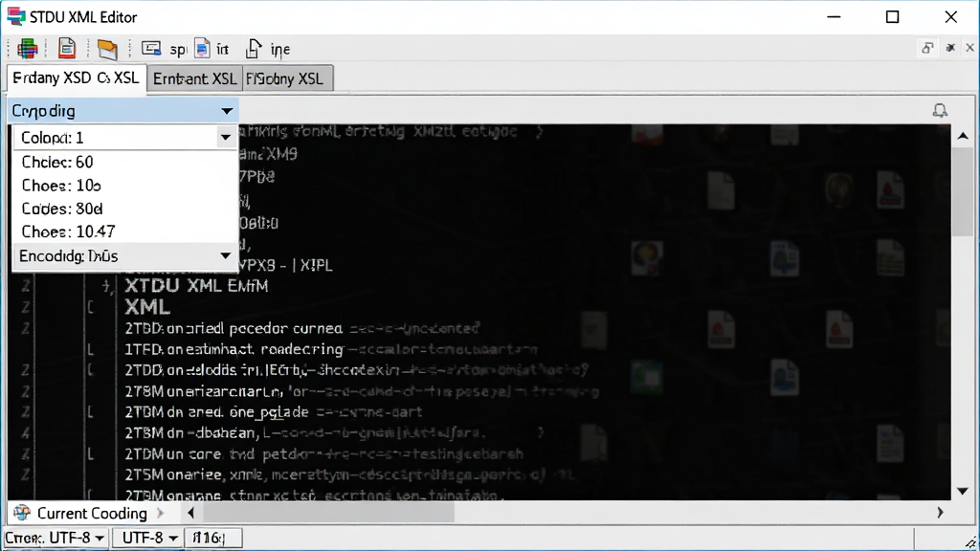Click the stacked books toolbar icon
This screenshot has width=980, height=551.
27,49
